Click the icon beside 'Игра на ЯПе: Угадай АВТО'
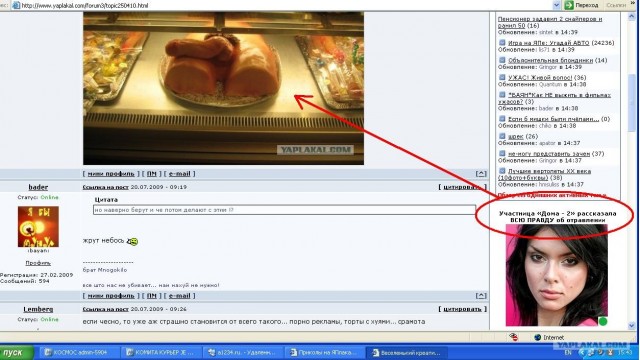 pyautogui.click(x=502, y=42)
